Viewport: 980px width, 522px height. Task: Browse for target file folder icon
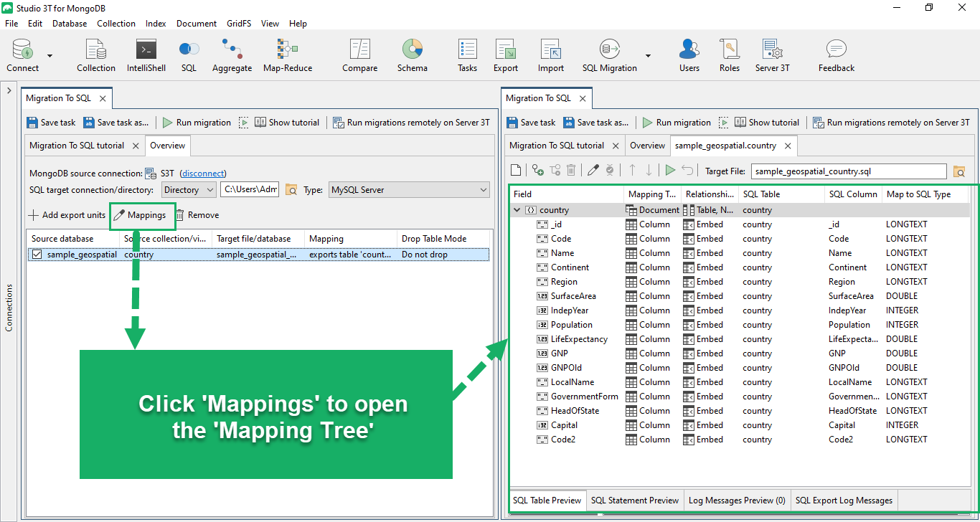[959, 171]
